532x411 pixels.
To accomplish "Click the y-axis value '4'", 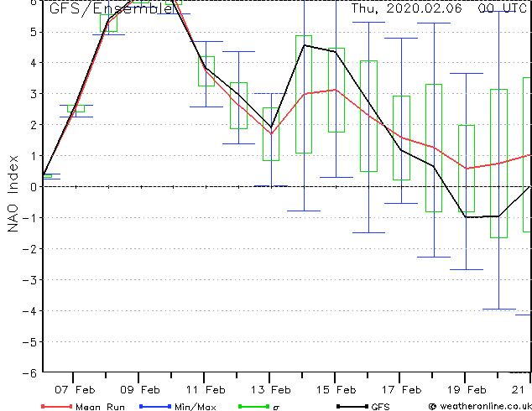I will tap(33, 63).
